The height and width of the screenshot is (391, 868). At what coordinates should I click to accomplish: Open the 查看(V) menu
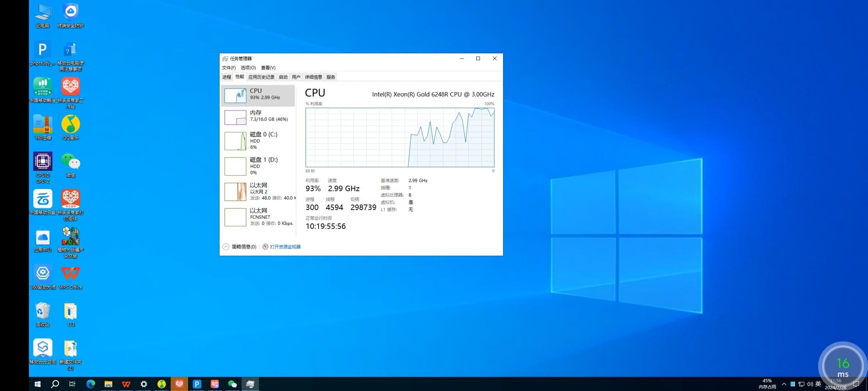click(x=268, y=68)
